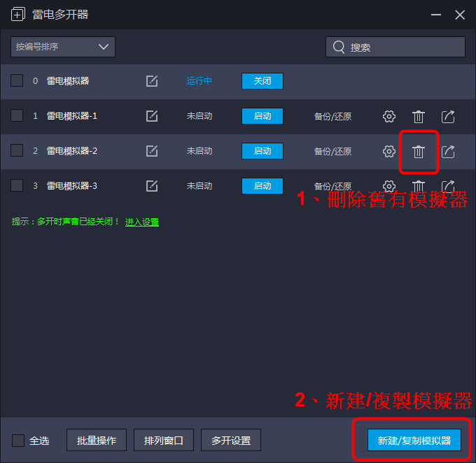Open 多开设置 options
This screenshot has height=463, width=476.
(x=231, y=440)
